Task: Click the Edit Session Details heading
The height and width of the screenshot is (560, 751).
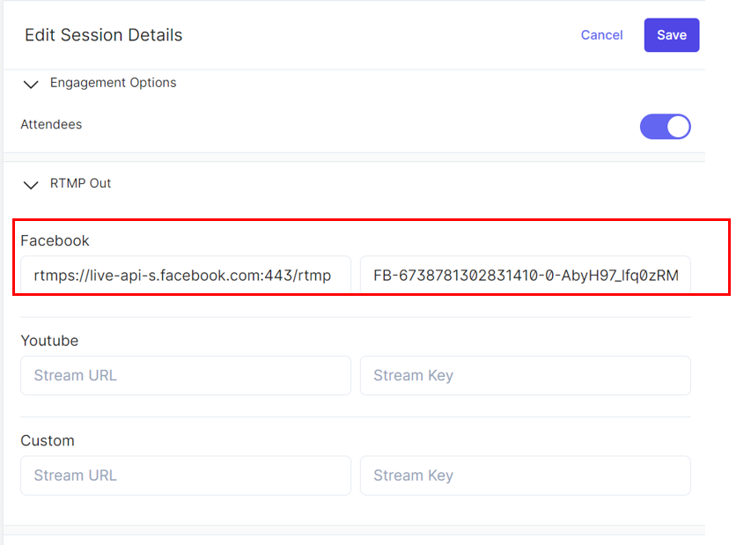Action: pyautogui.click(x=103, y=35)
